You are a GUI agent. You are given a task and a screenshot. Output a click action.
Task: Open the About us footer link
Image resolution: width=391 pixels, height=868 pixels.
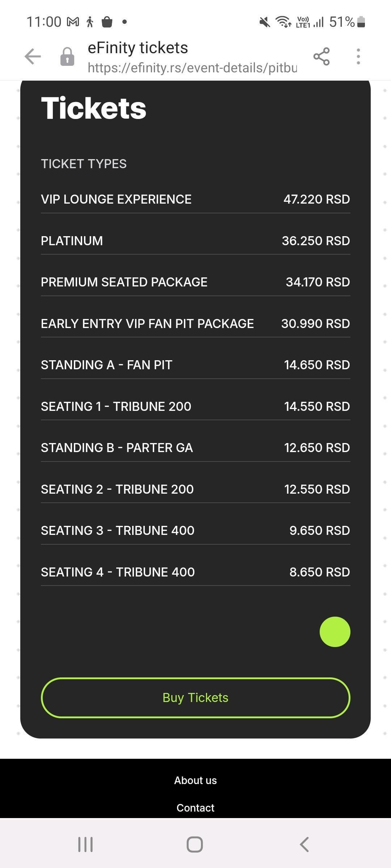pos(195,780)
